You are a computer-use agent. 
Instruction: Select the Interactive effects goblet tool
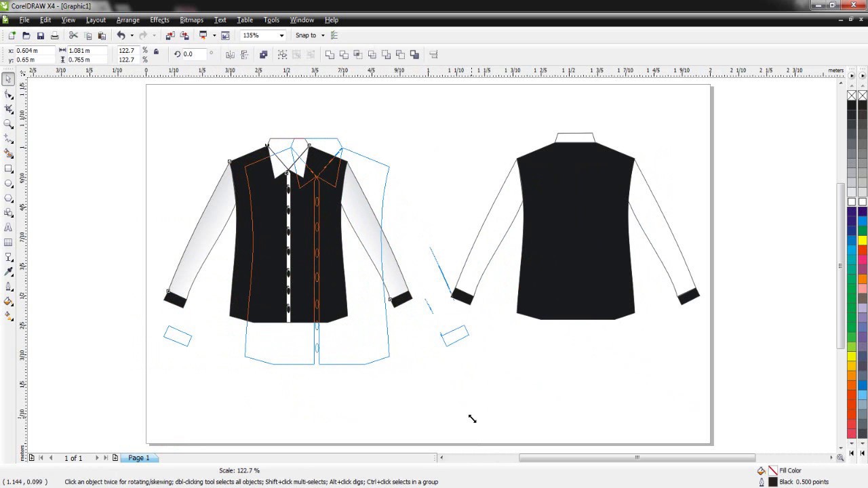[8, 258]
